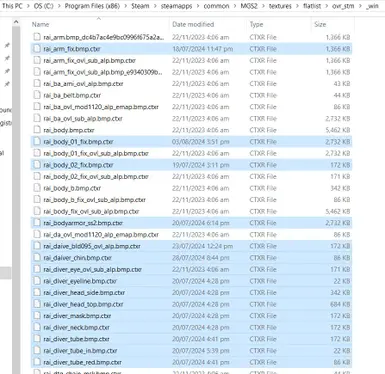The image size is (385, 374).
Task: Click the file icon of rai_body_b.bmp.ctxr
Action: (37, 188)
